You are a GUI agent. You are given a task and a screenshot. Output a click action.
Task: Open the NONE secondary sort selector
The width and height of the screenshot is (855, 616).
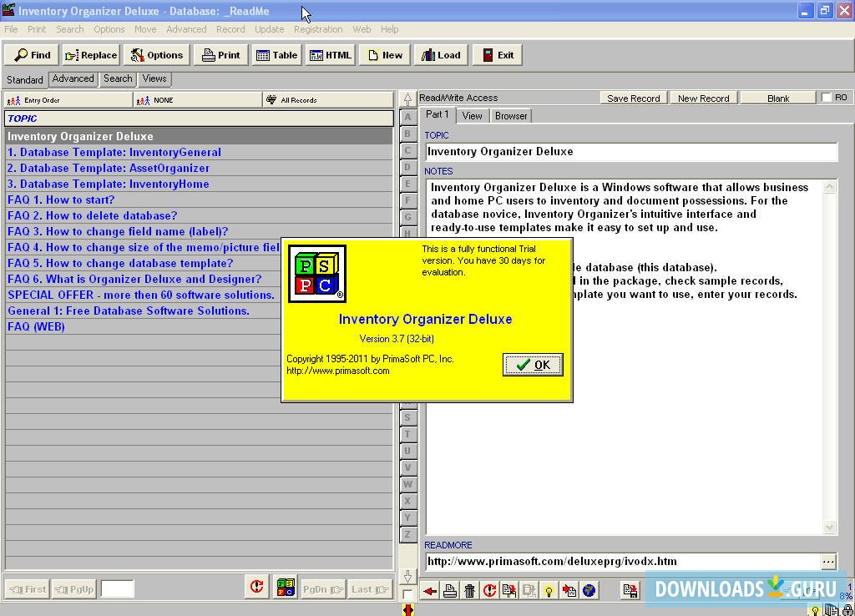(197, 100)
